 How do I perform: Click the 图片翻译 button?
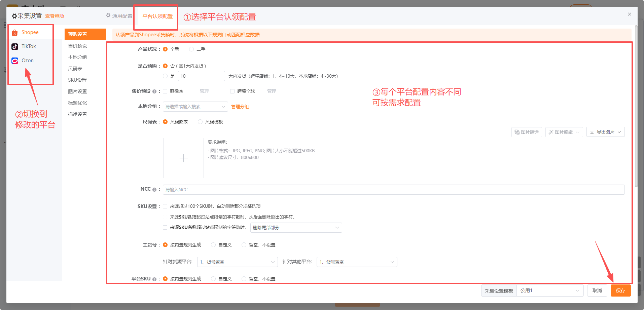tap(527, 132)
